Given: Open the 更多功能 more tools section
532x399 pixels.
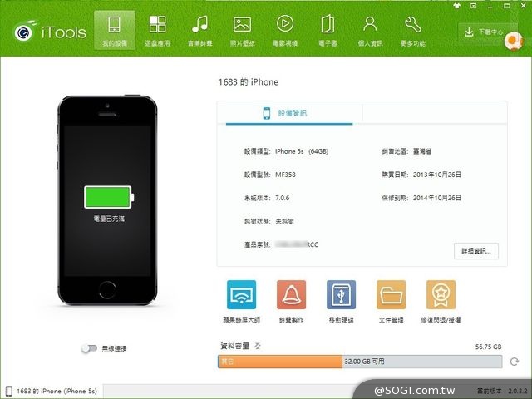Looking at the screenshot, I should tap(412, 30).
